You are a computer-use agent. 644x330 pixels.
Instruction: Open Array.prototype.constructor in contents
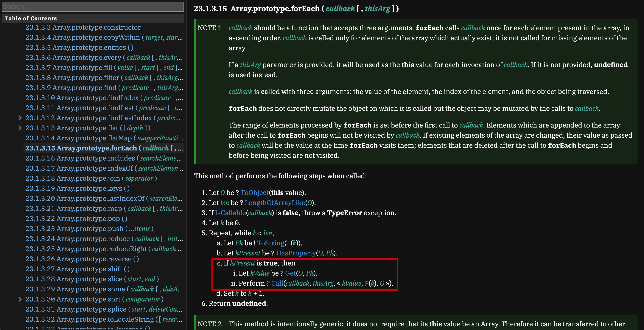click(x=83, y=27)
